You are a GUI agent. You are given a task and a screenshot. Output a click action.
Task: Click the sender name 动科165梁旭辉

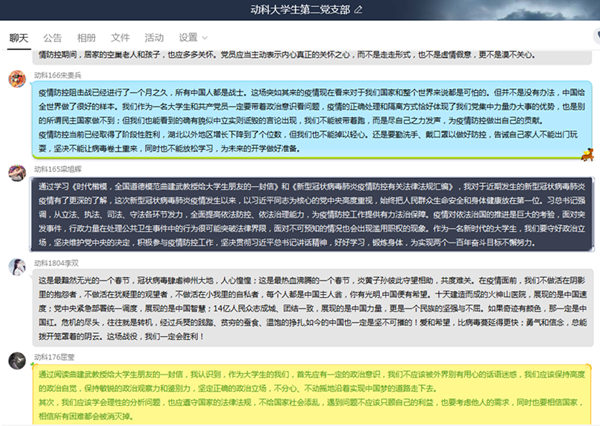58,171
